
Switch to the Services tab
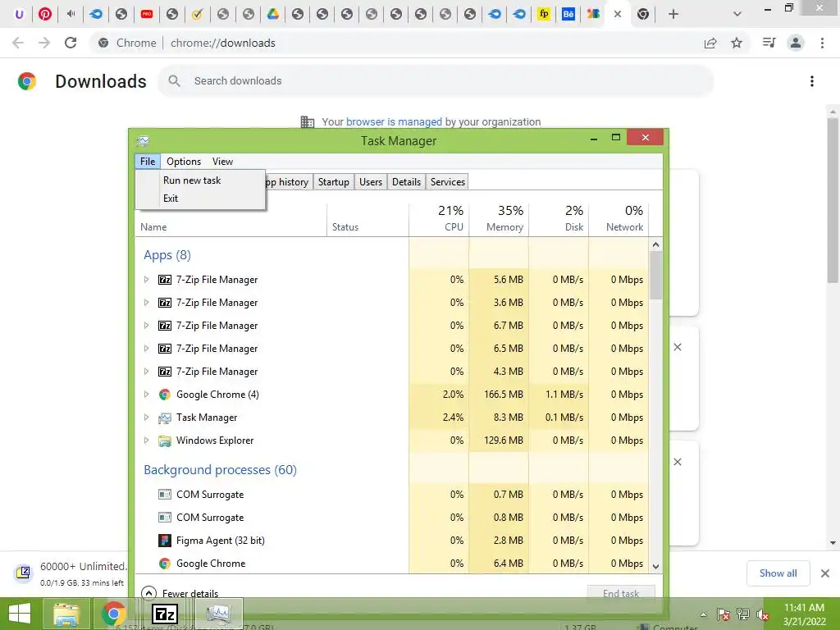tap(447, 181)
